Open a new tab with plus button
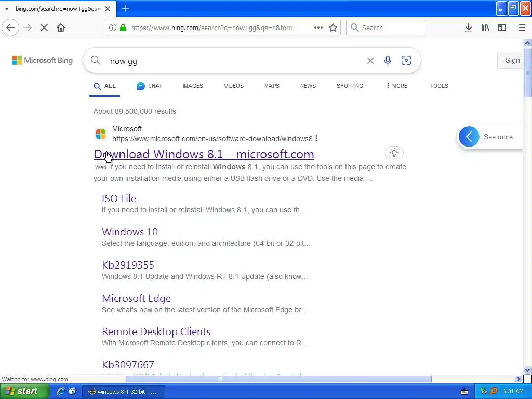The width and height of the screenshot is (532, 399). click(125, 8)
